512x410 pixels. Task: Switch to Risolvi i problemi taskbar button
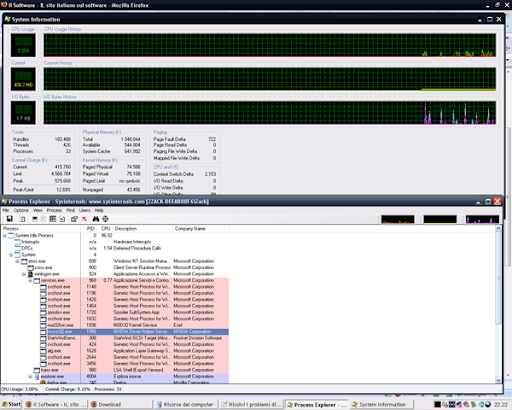click(x=251, y=404)
